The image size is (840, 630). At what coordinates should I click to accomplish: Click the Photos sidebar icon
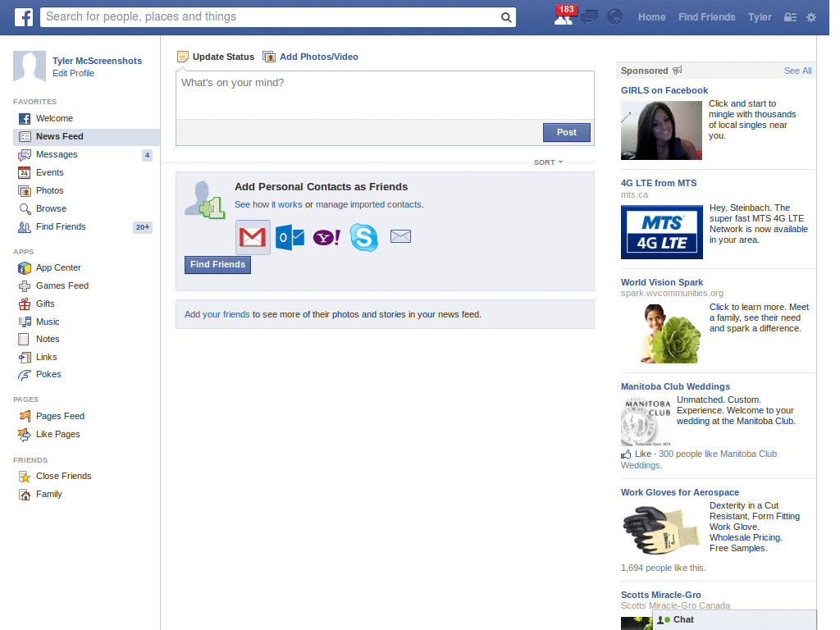(24, 190)
